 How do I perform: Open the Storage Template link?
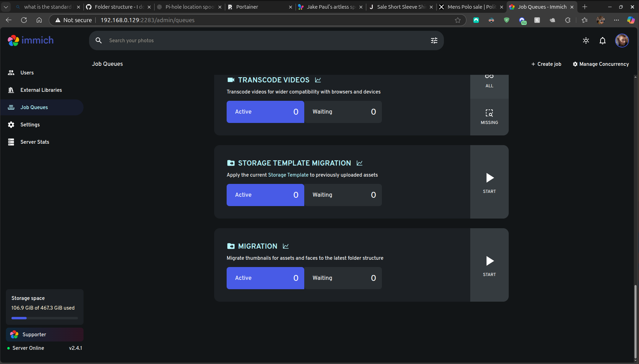tap(288, 175)
